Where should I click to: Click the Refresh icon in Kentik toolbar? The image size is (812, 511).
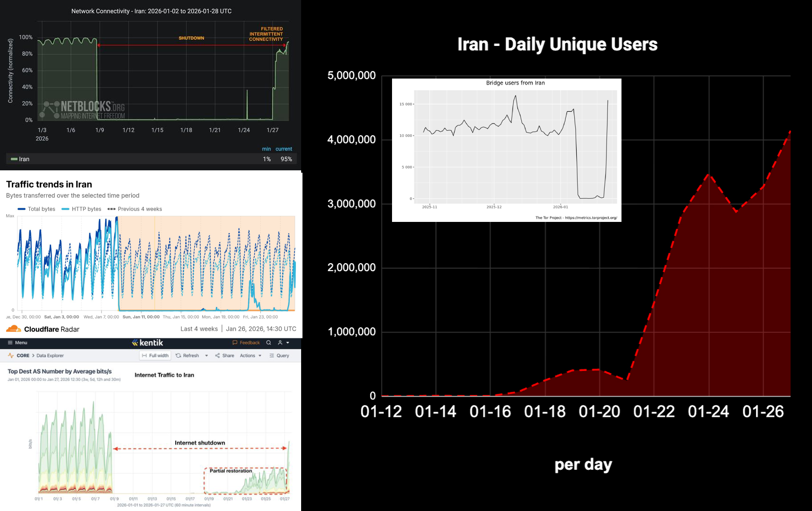tap(178, 356)
